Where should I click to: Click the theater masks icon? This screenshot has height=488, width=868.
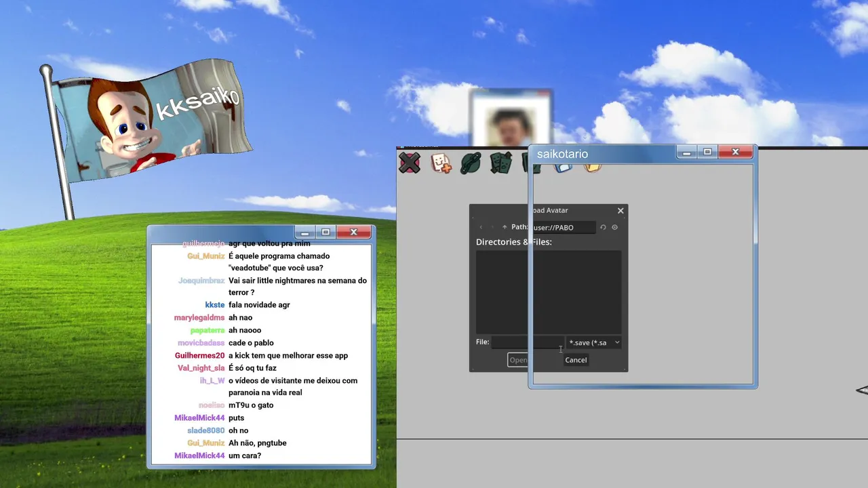[500, 163]
